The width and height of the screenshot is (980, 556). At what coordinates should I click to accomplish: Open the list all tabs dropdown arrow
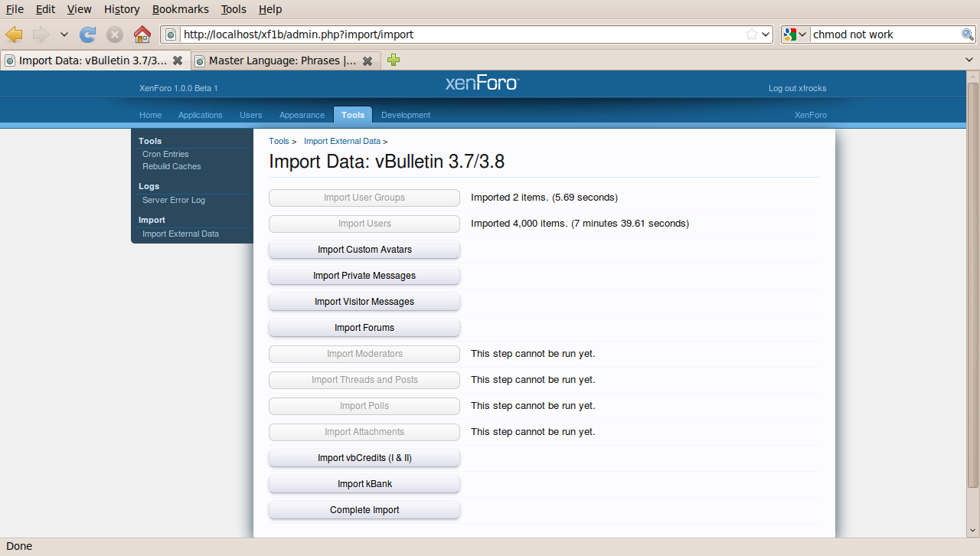click(x=969, y=60)
